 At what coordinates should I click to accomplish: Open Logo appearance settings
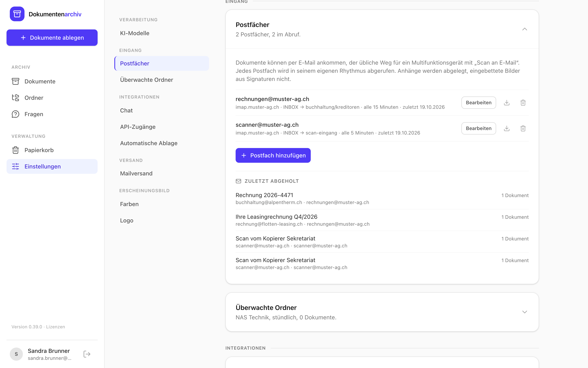click(x=161, y=221)
